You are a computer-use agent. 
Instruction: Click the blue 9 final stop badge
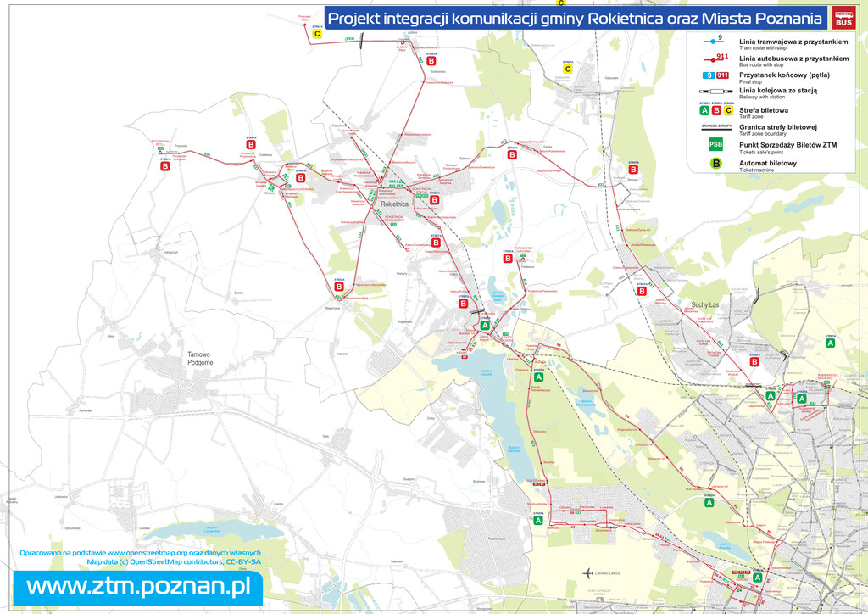tap(707, 76)
